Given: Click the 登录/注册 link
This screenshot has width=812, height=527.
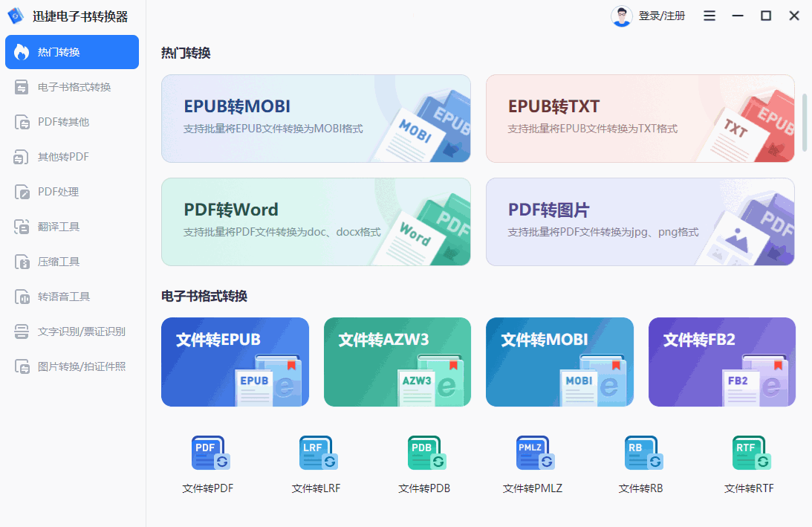Looking at the screenshot, I should 661,15.
